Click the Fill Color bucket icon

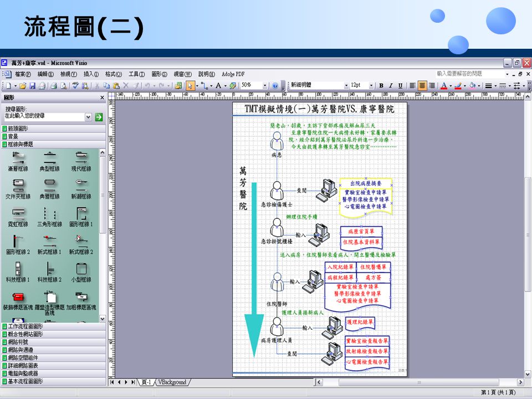click(x=472, y=86)
